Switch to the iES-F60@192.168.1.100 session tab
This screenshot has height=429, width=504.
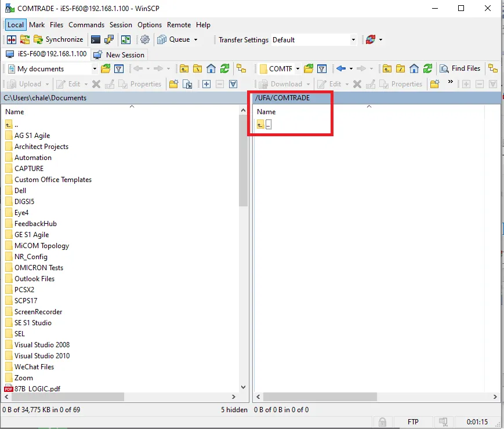(x=46, y=54)
